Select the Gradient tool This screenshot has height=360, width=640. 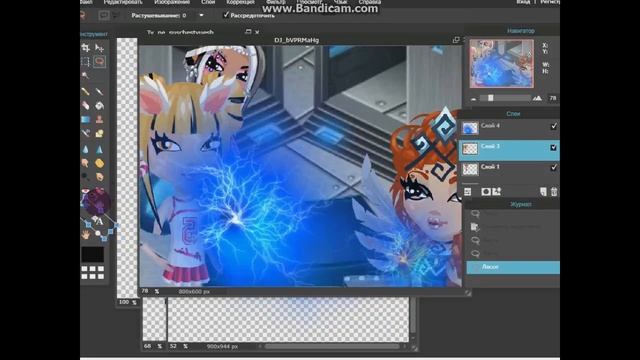pyautogui.click(x=86, y=120)
